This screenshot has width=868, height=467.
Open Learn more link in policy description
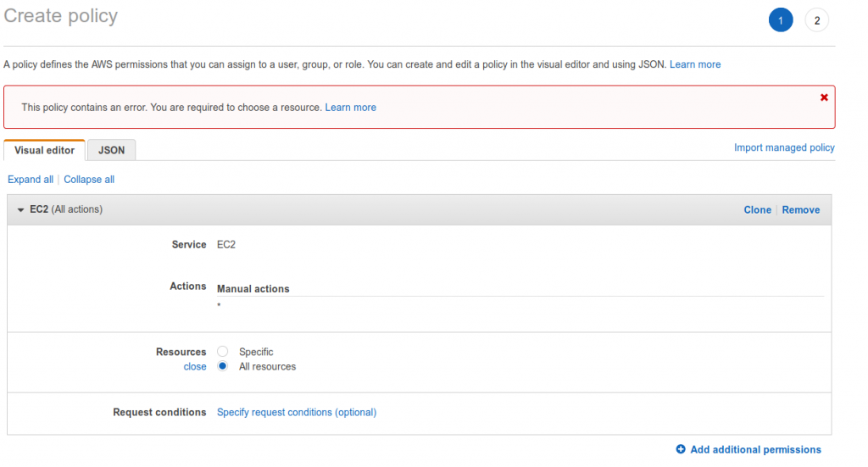click(695, 64)
